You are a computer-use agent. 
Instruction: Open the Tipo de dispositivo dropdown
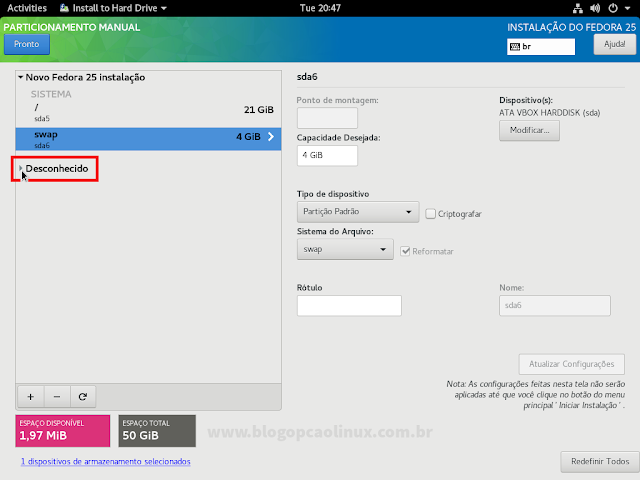point(358,212)
